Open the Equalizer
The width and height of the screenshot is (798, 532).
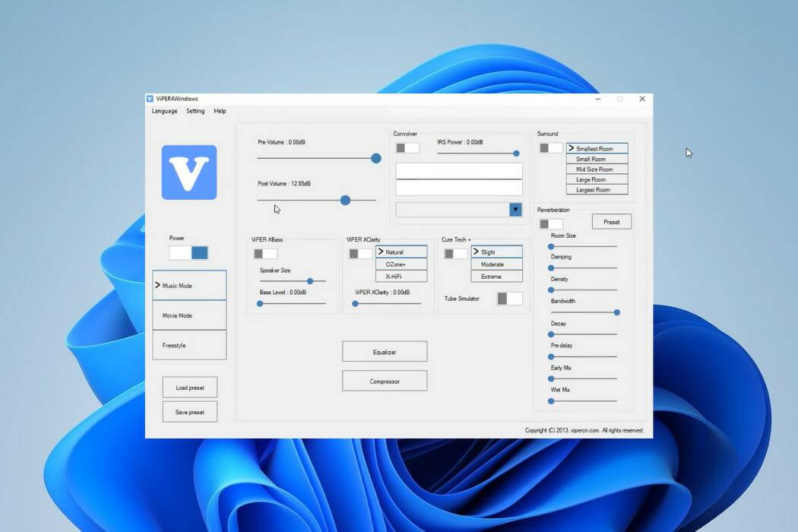(385, 351)
